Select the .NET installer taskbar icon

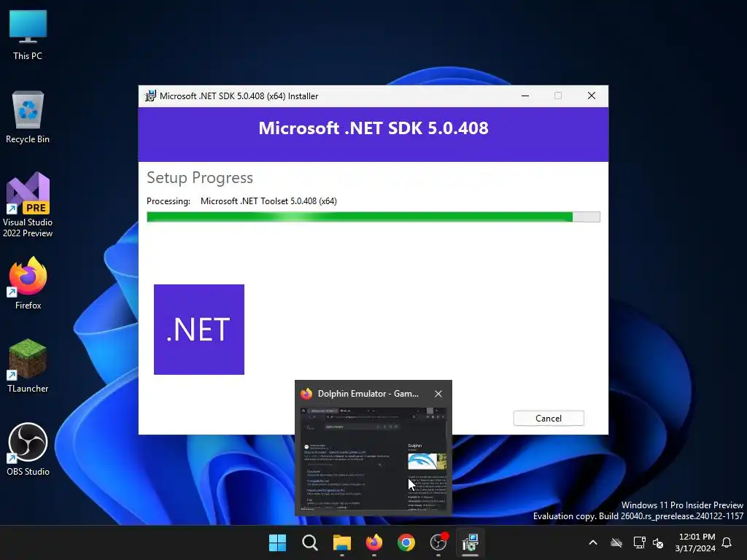(471, 542)
